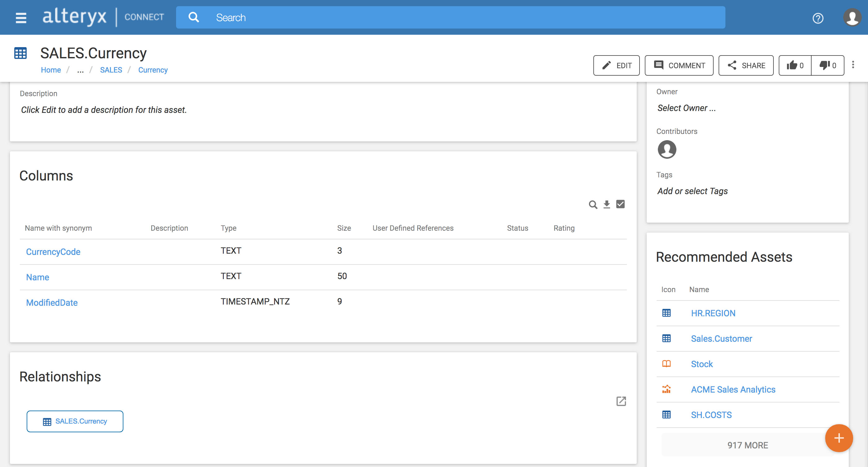Open the HR.REGION recommended asset

[713, 313]
